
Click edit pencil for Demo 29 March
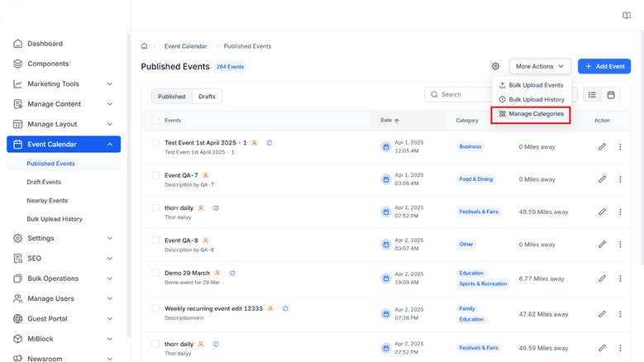pos(602,279)
